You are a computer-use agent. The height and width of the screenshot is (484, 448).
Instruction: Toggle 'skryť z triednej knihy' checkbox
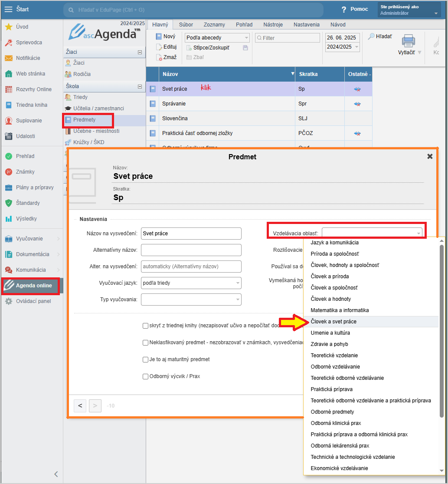(x=146, y=326)
